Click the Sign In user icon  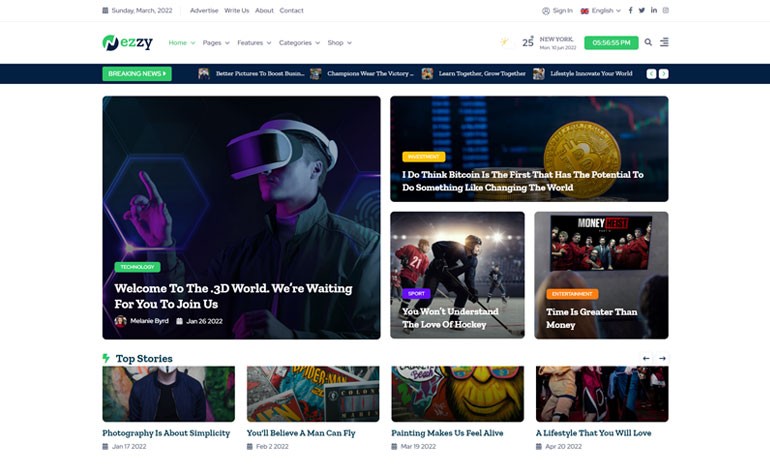pyautogui.click(x=546, y=11)
